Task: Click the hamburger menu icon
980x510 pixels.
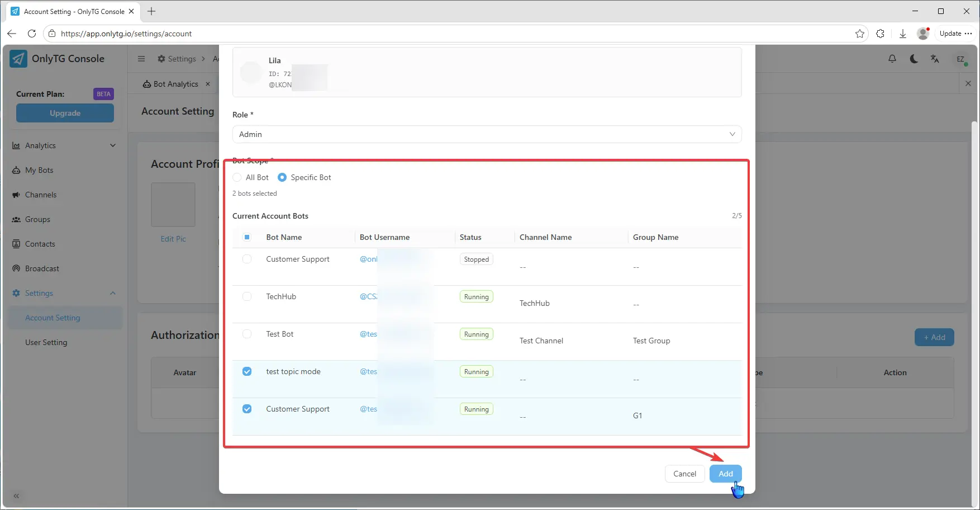Action: click(x=141, y=59)
